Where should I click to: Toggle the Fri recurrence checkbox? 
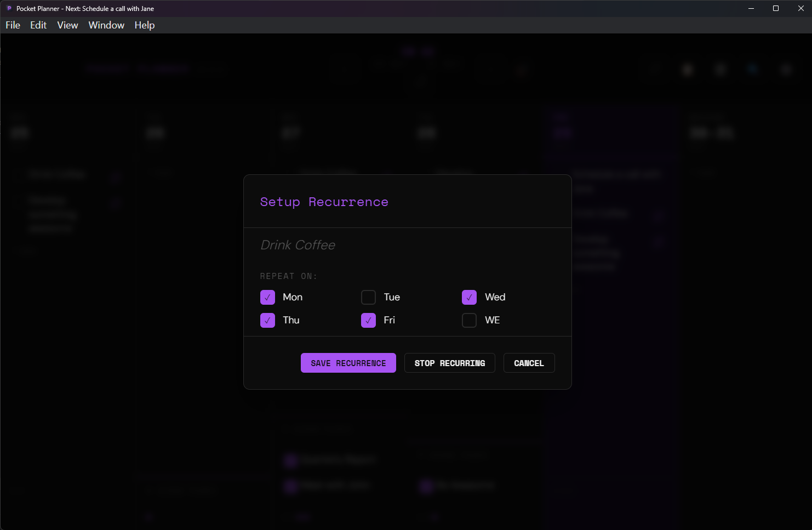368,320
